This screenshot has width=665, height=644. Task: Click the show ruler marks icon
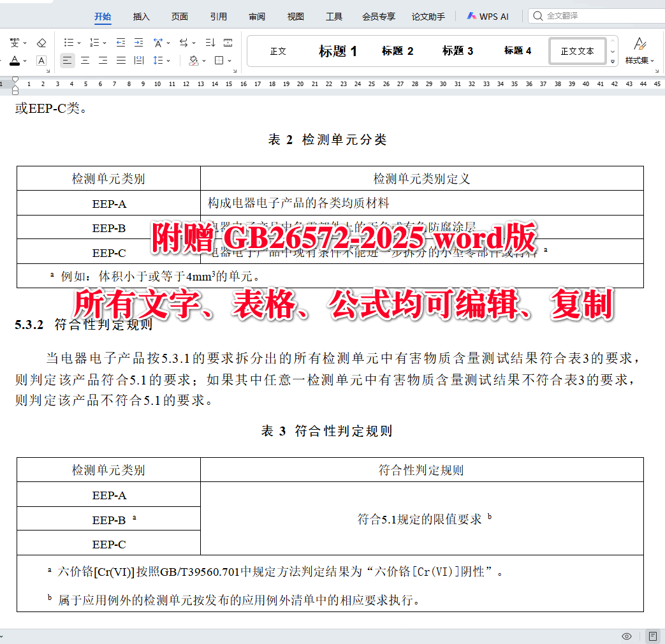[228, 43]
